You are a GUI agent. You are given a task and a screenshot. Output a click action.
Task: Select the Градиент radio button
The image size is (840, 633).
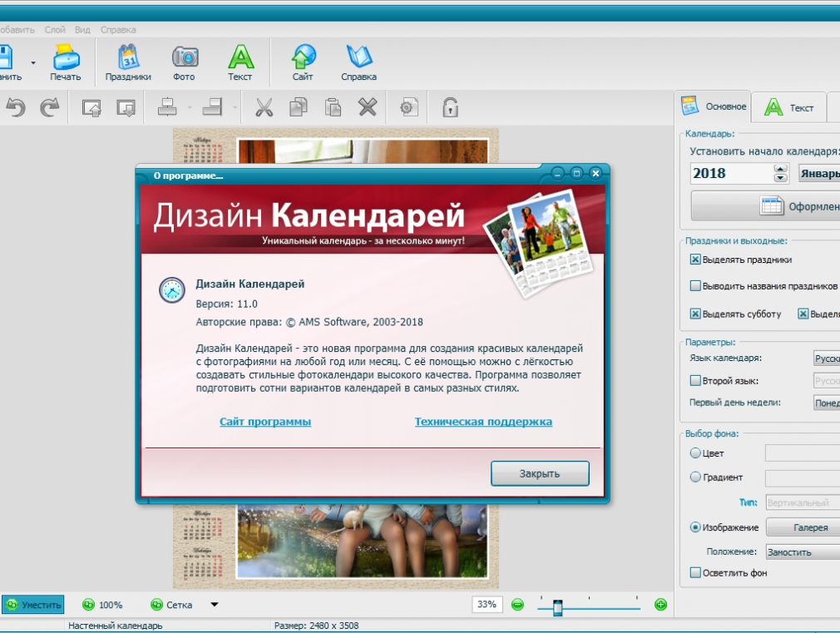[695, 477]
